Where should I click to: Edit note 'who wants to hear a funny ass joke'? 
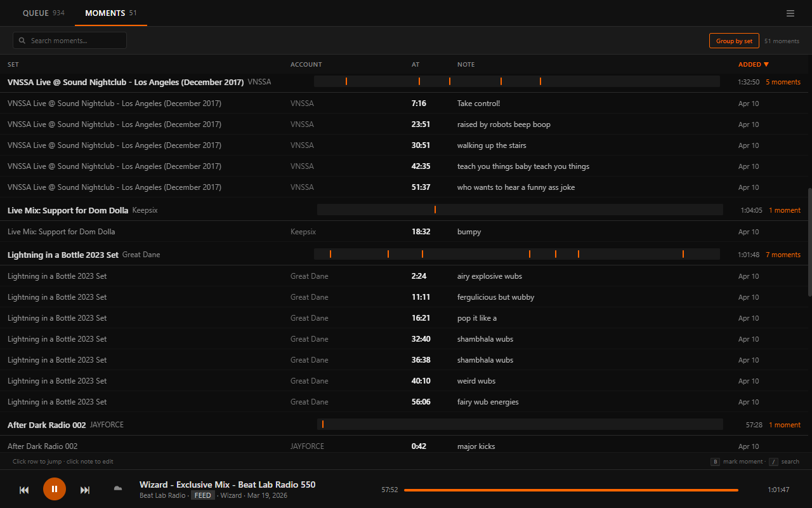point(516,187)
